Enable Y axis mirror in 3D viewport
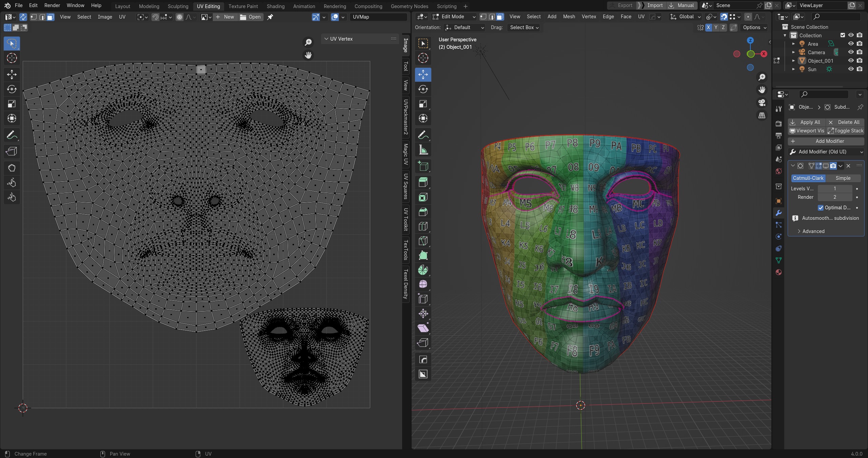 click(x=716, y=27)
